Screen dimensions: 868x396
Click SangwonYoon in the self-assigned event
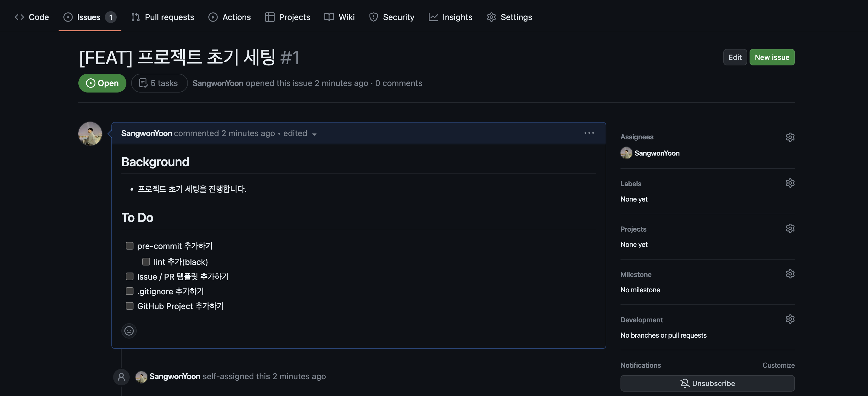tap(174, 376)
